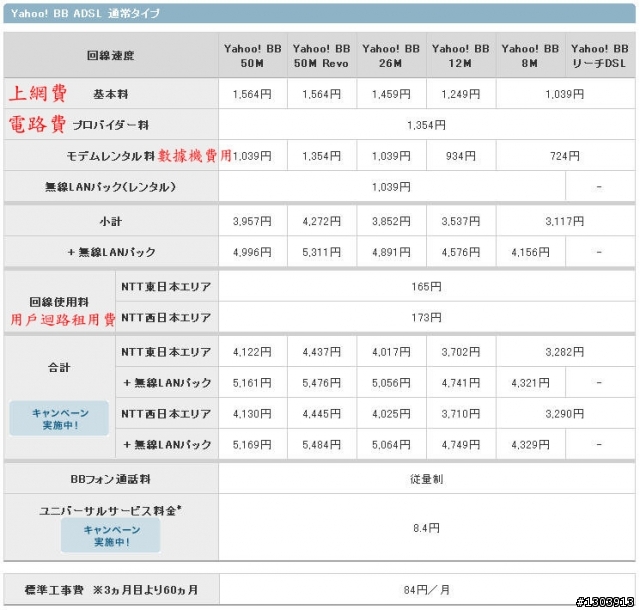Select the 3,957円 subtotal cell
The image size is (640, 610).
pos(253,221)
